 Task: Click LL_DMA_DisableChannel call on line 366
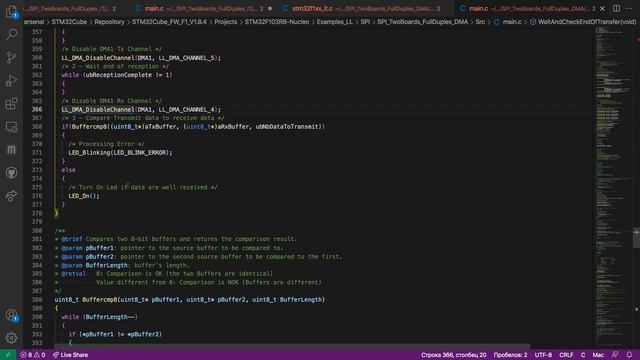tap(141, 109)
